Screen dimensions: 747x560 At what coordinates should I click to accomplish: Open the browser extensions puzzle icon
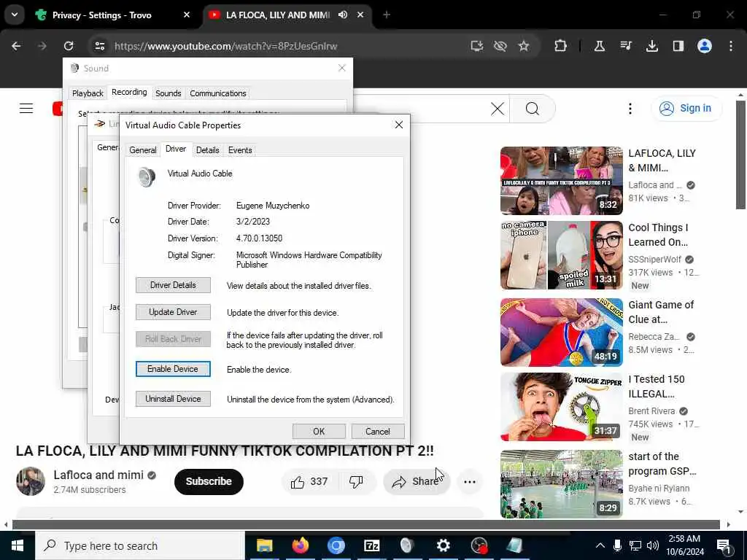tap(561, 46)
